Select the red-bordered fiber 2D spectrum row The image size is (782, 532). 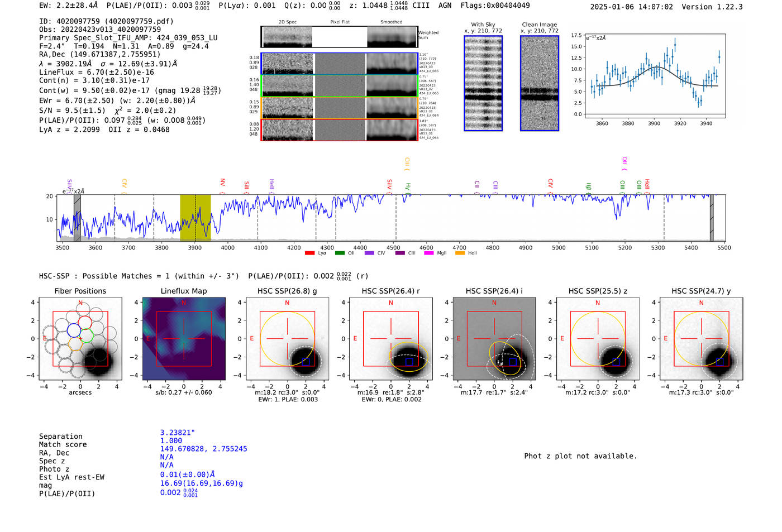click(340, 130)
